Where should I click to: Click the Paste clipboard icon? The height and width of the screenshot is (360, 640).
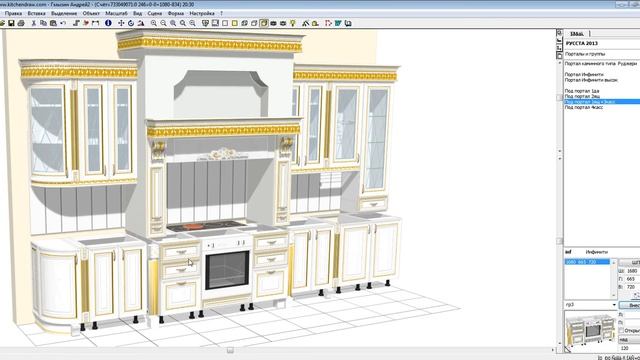[53, 23]
